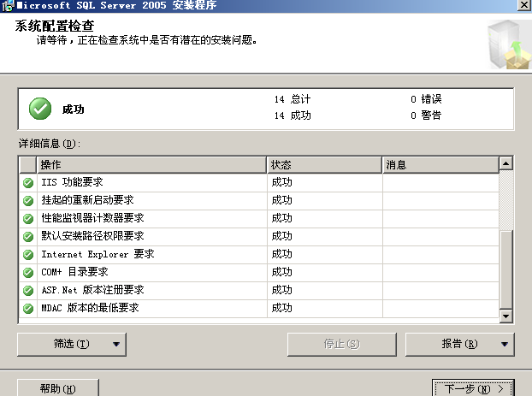532x396 pixels.
Task: Click the 成功 status cell of COM+ 目录要求
Action: click(325, 272)
